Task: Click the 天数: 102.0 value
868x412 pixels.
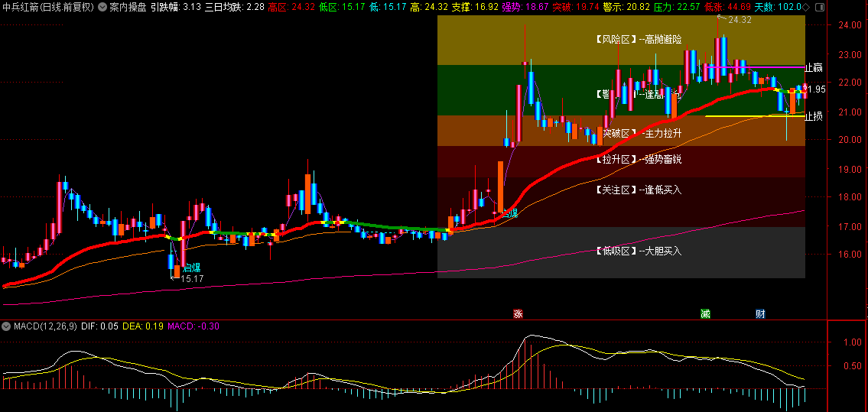Action: [x=778, y=7]
